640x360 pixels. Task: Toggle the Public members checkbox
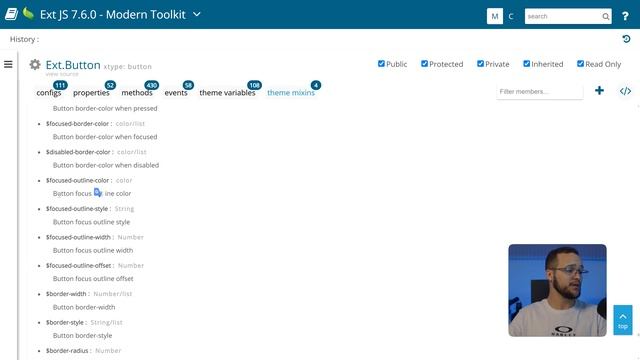click(381, 64)
